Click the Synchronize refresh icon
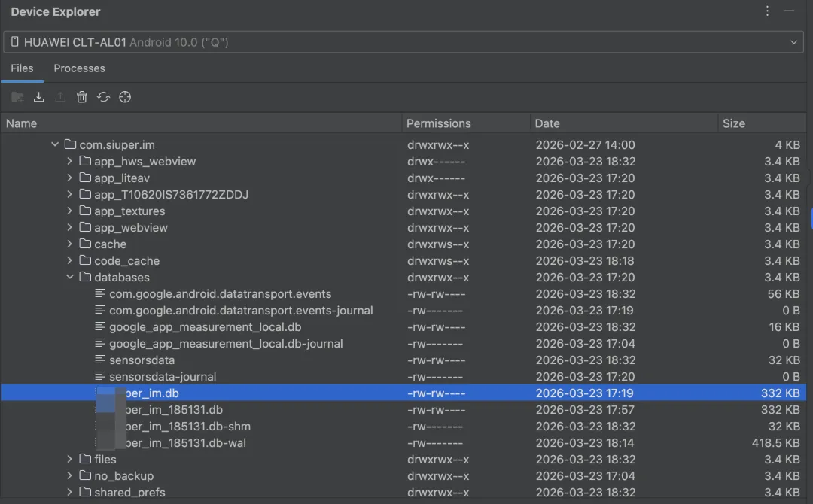The image size is (813, 504). [x=104, y=97]
